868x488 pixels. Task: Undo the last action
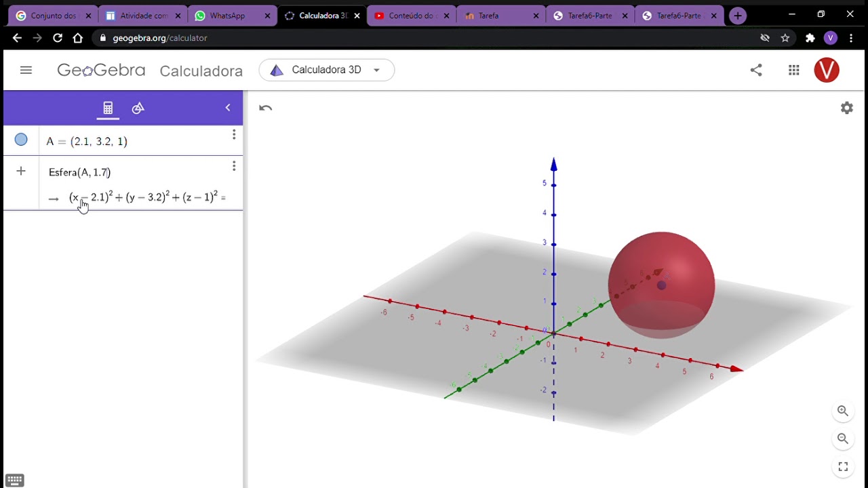coord(266,108)
